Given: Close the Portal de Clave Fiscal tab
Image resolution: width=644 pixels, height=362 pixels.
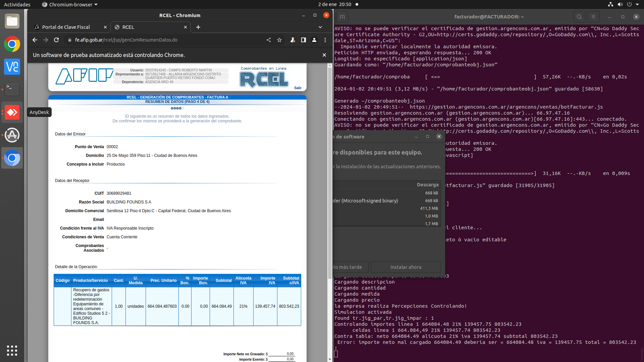Looking at the screenshot, I should pos(105,27).
